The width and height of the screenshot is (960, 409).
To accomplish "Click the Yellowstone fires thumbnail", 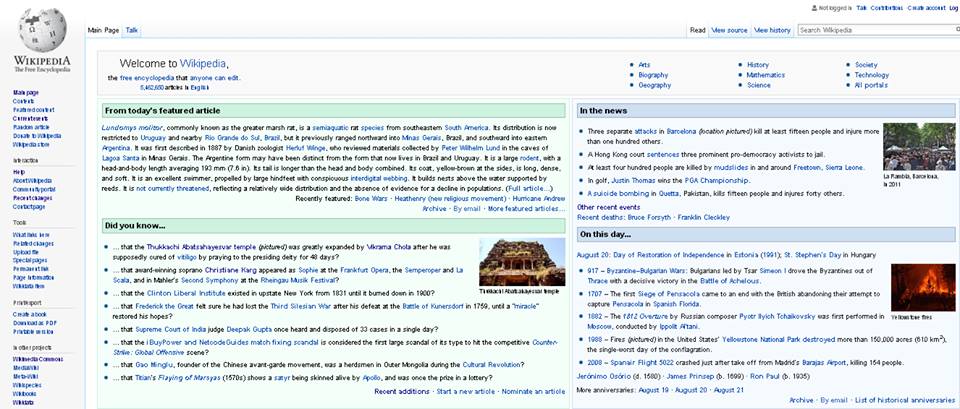I will click(x=923, y=287).
